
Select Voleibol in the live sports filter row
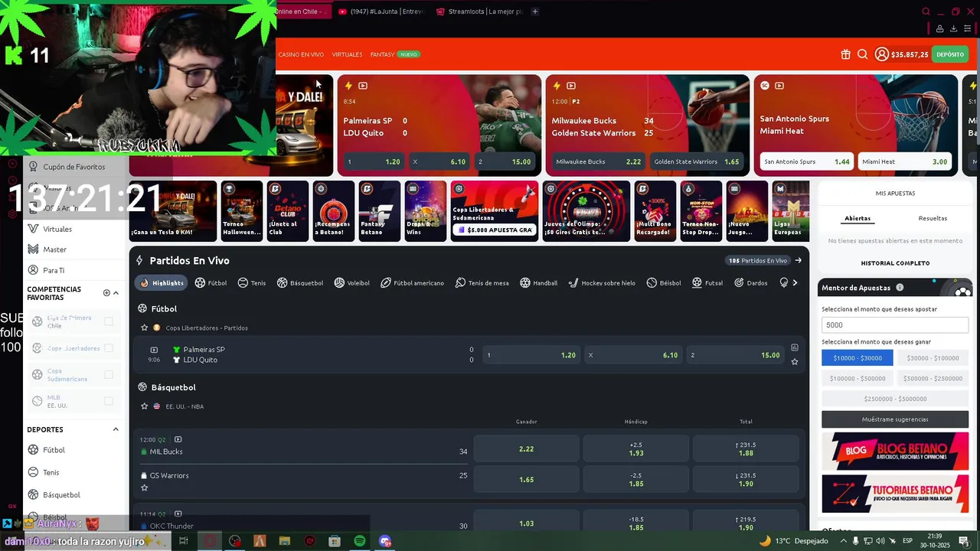tap(352, 282)
